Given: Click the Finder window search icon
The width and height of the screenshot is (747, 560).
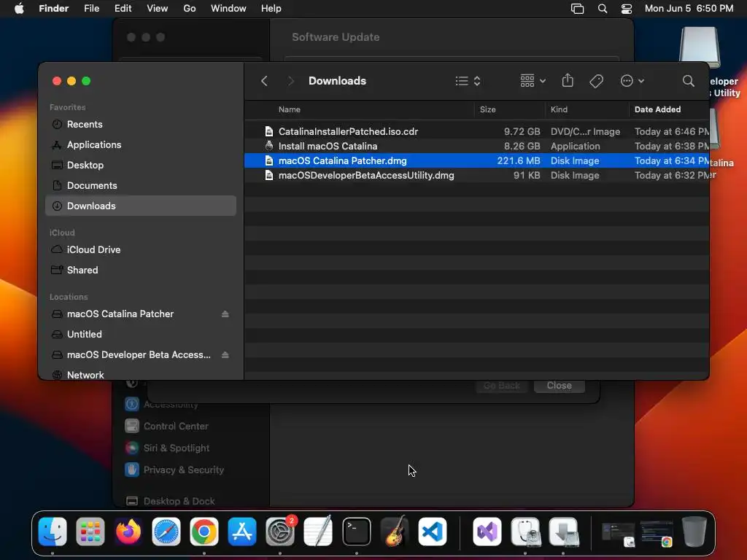Looking at the screenshot, I should coord(688,81).
